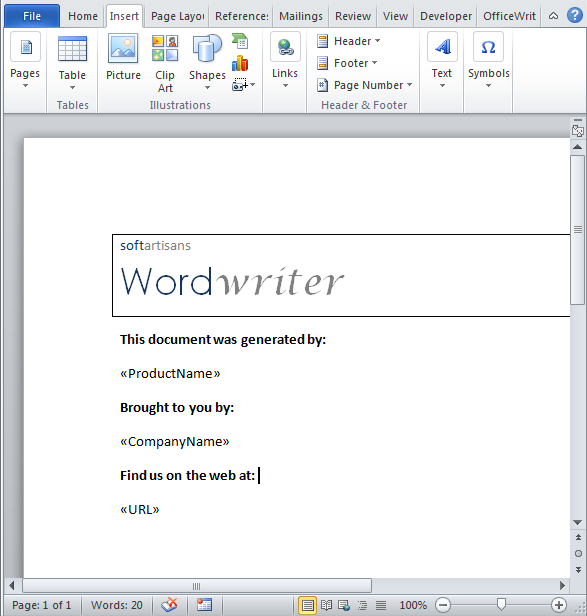Insert a SmartArt graphic
The image size is (587, 616).
click(240, 41)
